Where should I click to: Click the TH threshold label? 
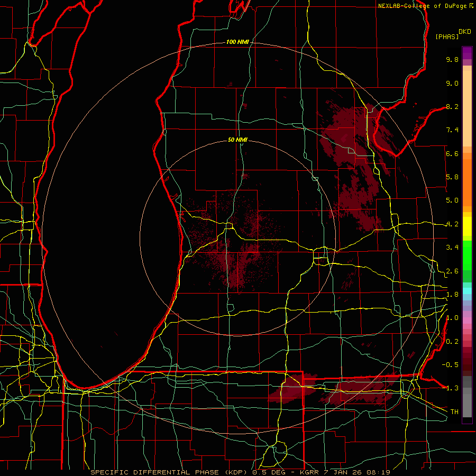(454, 412)
